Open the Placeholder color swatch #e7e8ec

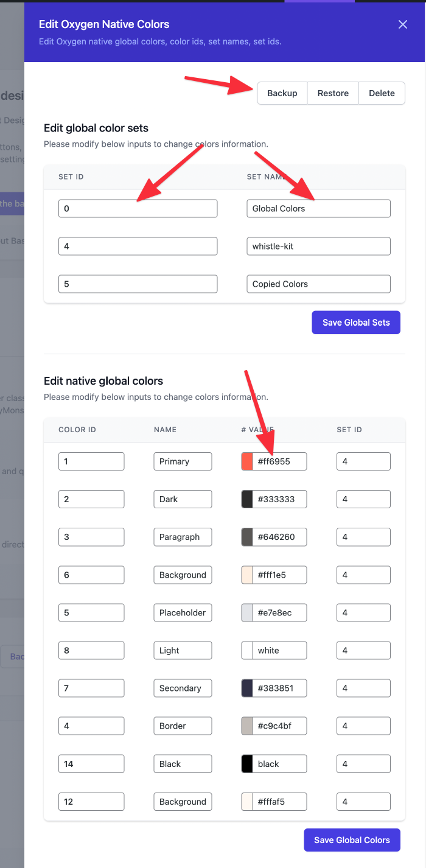point(246,612)
